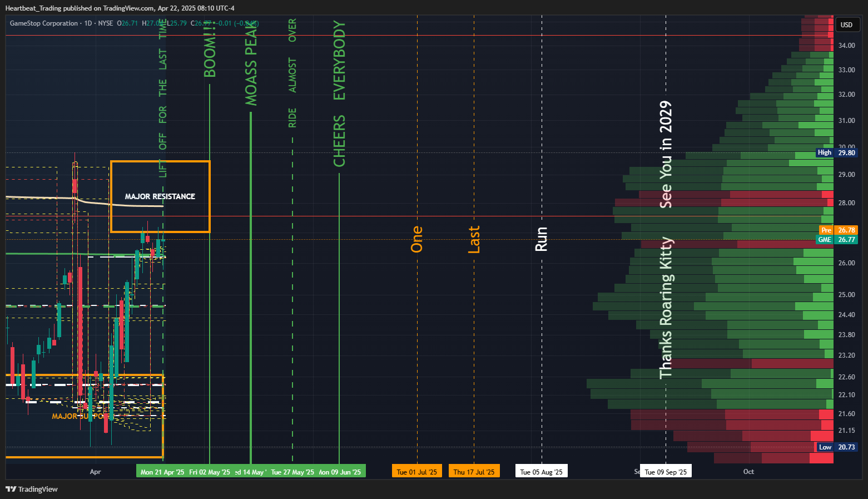Click the 21.60 price axis value
The height and width of the screenshot is (499, 868).
(847, 414)
